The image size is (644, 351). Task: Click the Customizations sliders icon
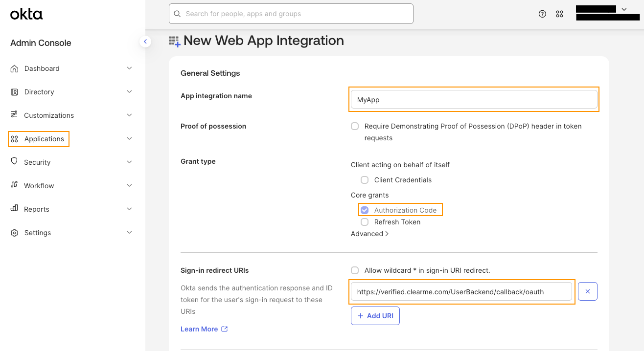pos(14,114)
